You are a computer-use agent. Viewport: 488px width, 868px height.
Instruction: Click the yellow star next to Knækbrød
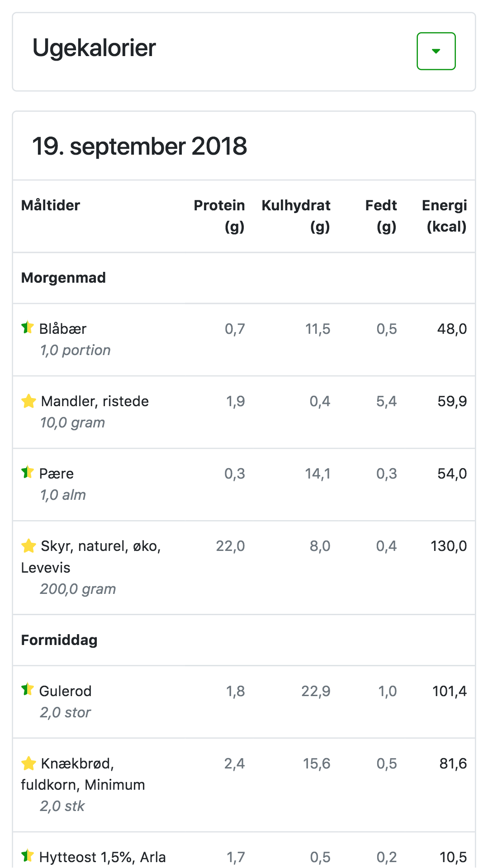coord(28,763)
